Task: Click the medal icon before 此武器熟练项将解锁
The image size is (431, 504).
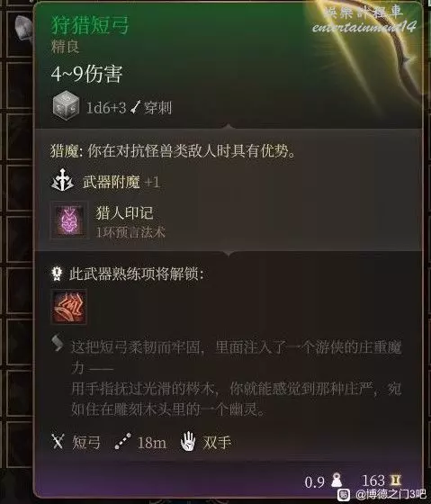Action: [57, 274]
